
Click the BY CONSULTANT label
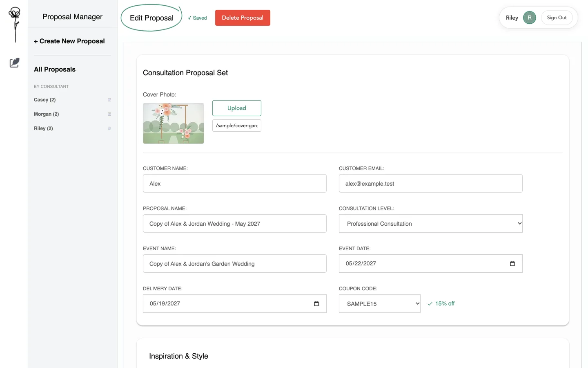(51, 87)
